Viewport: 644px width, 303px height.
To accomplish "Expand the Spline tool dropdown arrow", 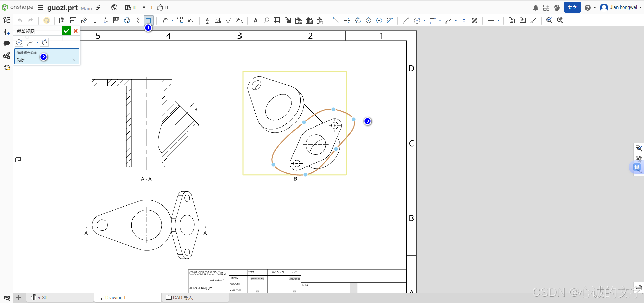I will coord(456,20).
